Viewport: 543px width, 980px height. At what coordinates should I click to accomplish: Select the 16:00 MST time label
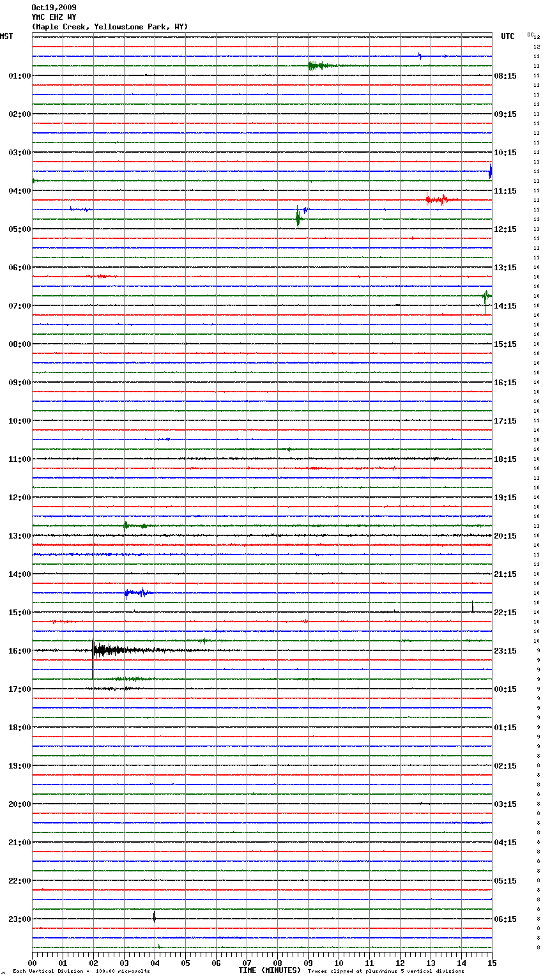(x=19, y=651)
